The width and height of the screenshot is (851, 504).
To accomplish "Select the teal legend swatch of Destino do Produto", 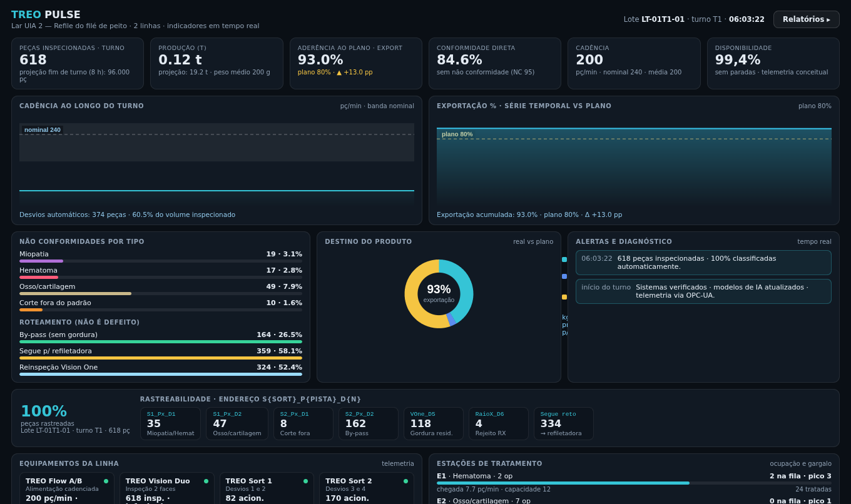I will 564,260.
